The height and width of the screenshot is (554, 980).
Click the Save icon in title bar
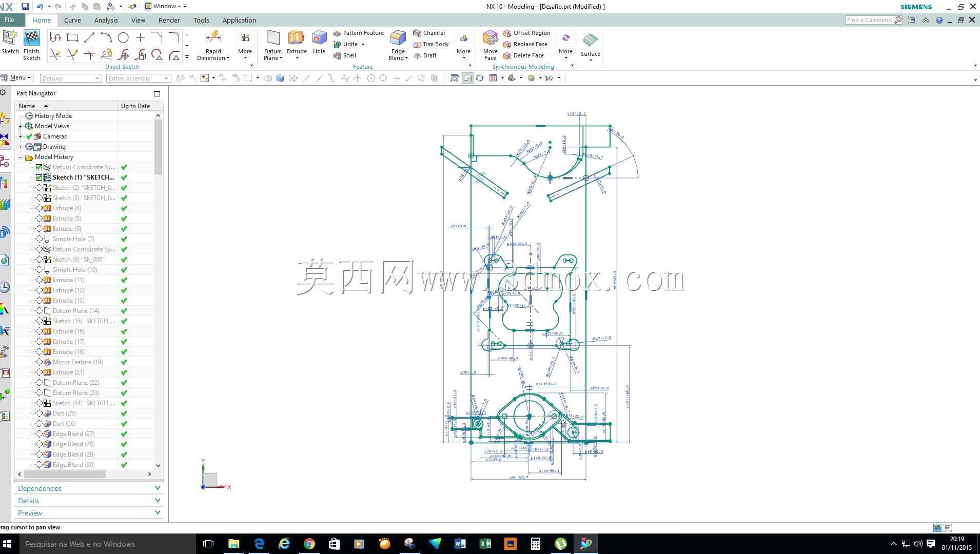(x=25, y=7)
